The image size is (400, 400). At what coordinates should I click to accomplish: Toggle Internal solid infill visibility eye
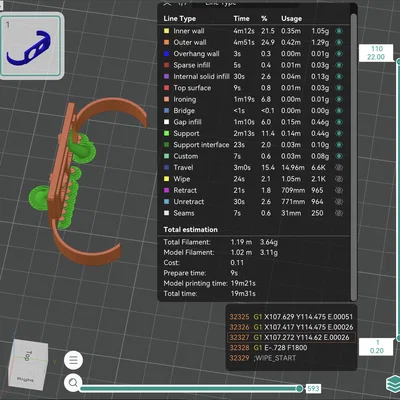point(339,76)
